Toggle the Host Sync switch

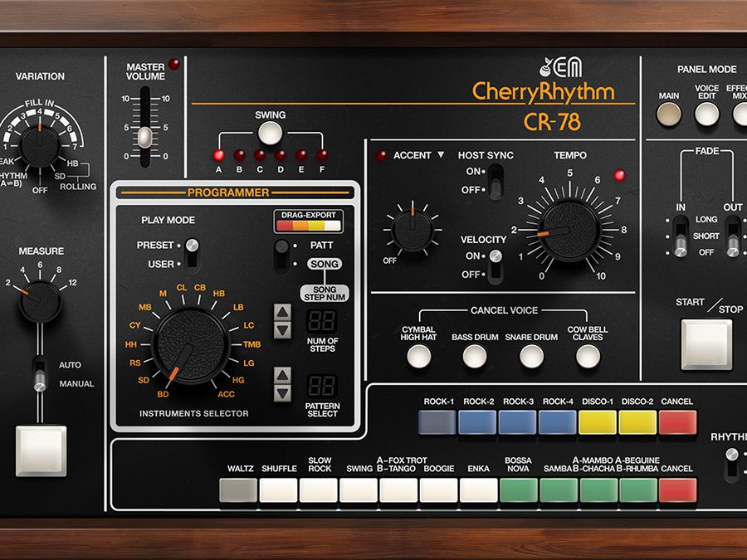[x=496, y=182]
